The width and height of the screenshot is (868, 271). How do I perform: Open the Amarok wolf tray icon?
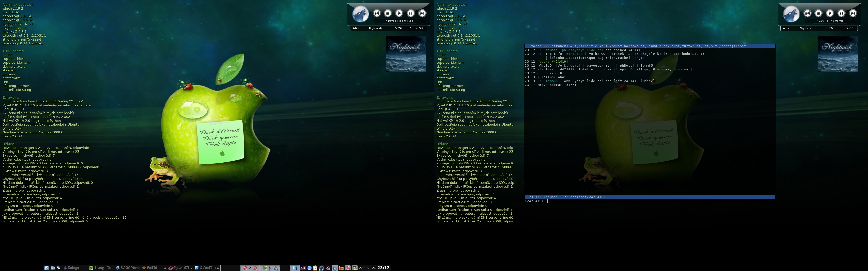(x=321, y=268)
